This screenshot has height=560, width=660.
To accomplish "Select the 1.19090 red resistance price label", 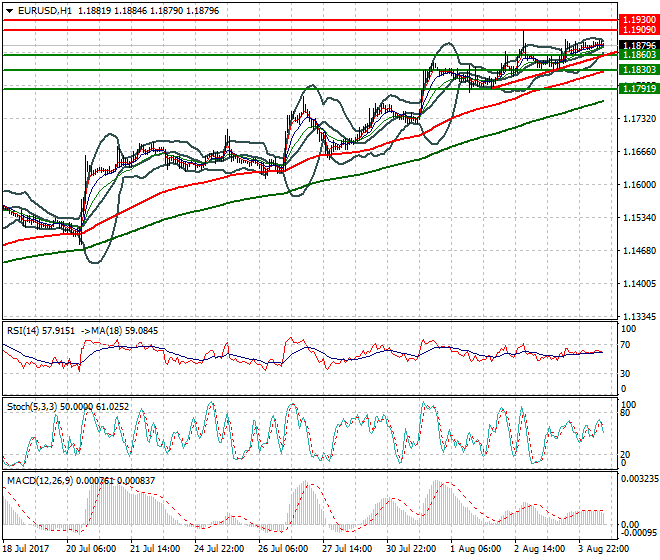I will [x=639, y=30].
